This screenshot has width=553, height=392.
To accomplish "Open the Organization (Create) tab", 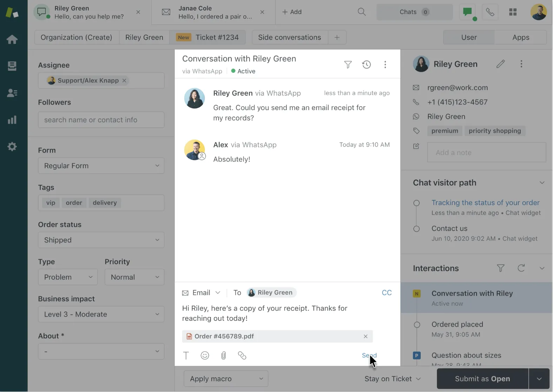I will pyautogui.click(x=76, y=37).
